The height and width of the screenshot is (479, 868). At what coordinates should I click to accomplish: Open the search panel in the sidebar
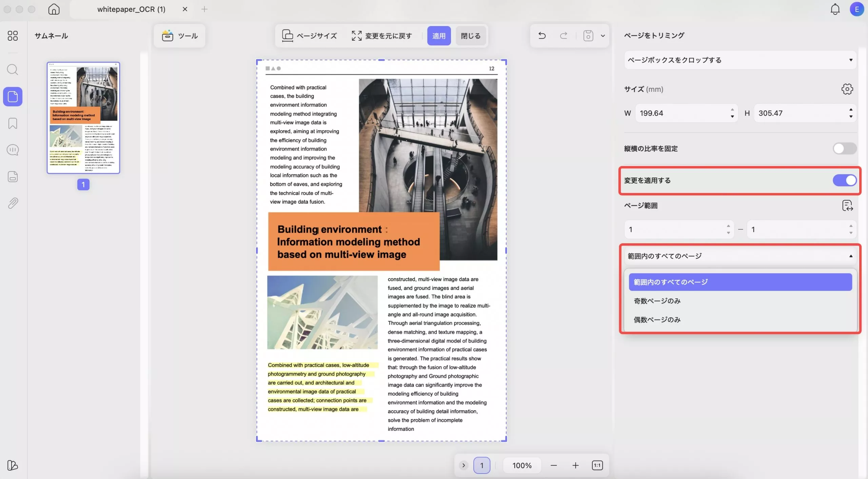[13, 69]
